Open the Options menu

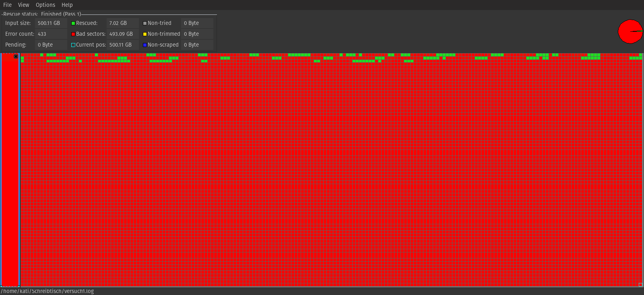coord(45,5)
